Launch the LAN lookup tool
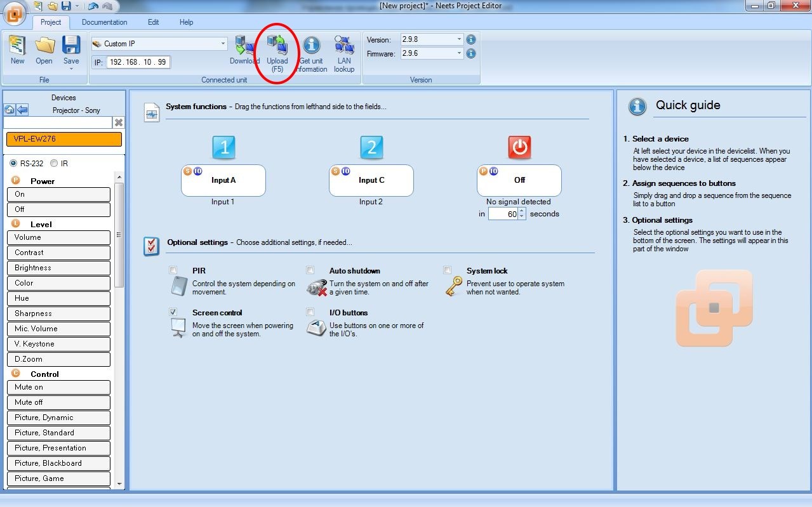812x507 pixels. [344, 46]
